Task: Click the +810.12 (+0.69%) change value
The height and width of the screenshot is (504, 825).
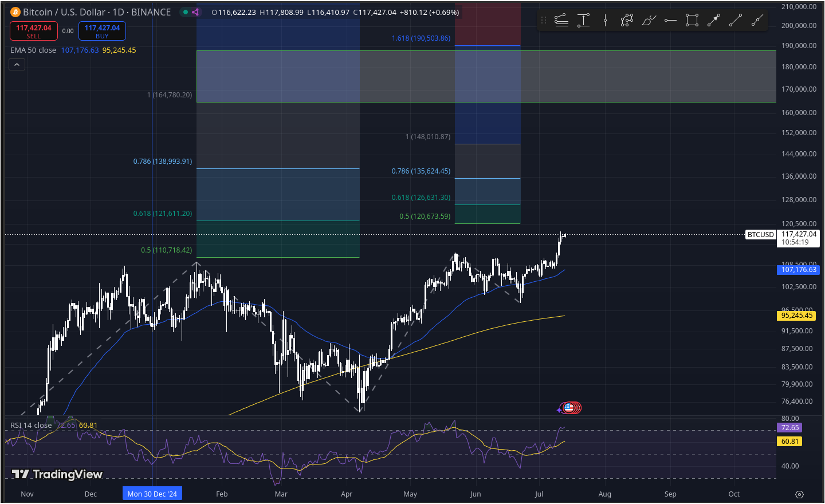Action: (x=429, y=12)
